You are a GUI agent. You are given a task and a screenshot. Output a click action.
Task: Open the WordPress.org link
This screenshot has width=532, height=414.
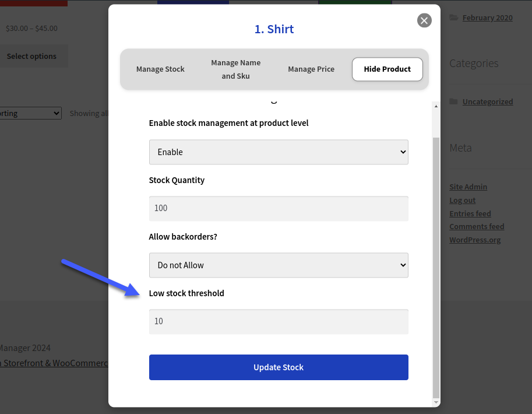(474, 240)
